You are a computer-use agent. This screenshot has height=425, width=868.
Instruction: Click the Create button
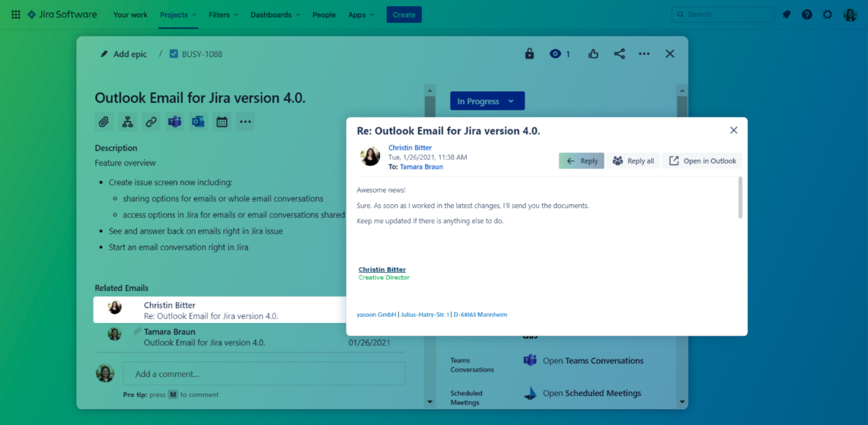coord(404,15)
